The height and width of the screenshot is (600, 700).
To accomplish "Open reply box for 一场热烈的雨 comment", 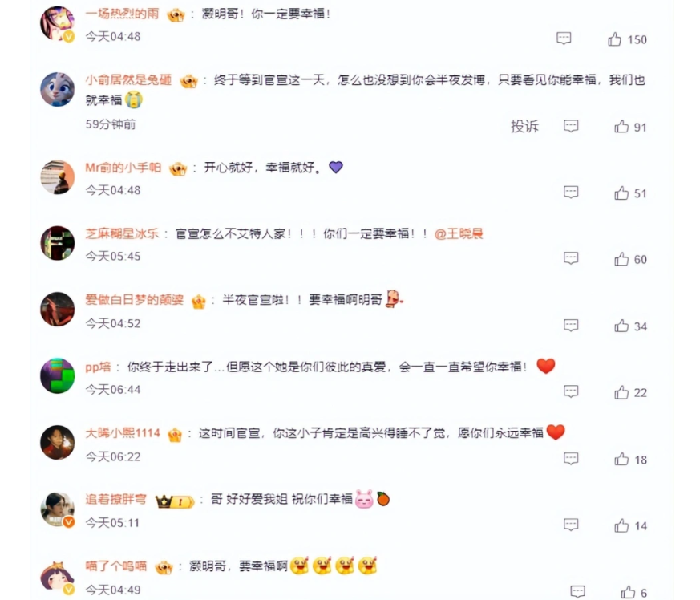I will click(x=564, y=39).
